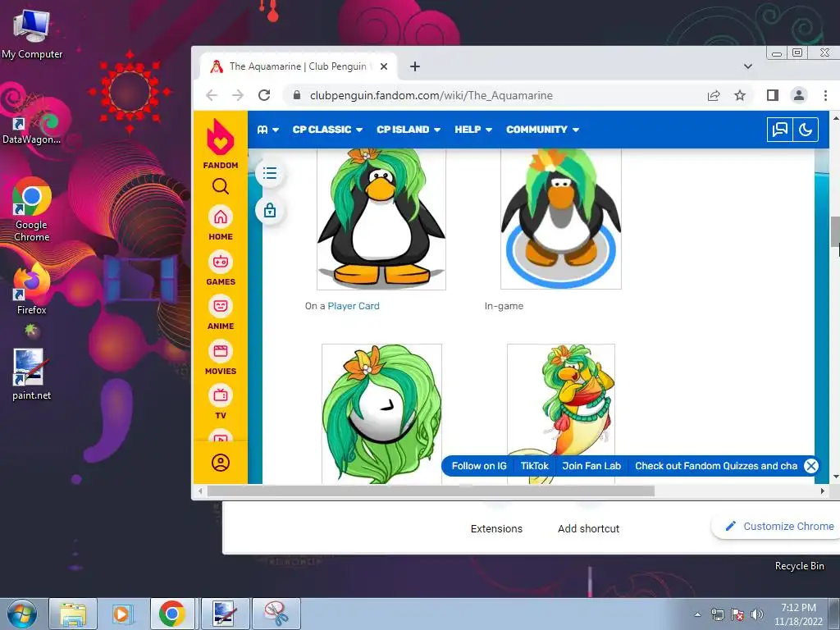Open the Fandom search icon
Viewport: 840px width, 630px height.
pos(220,186)
